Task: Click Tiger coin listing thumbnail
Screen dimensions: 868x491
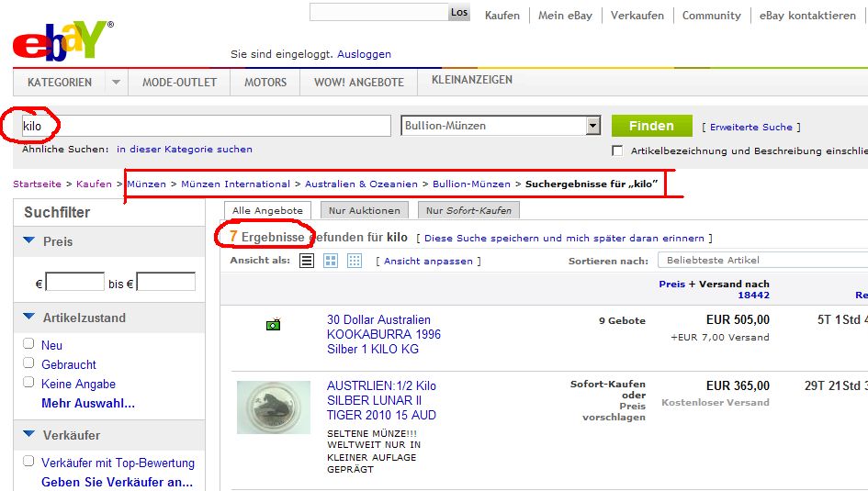Action: tap(274, 407)
